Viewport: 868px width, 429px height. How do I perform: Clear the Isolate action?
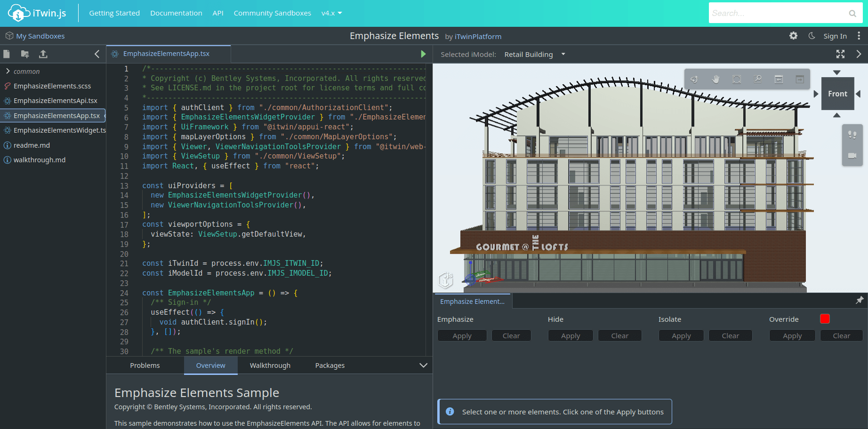(x=731, y=335)
